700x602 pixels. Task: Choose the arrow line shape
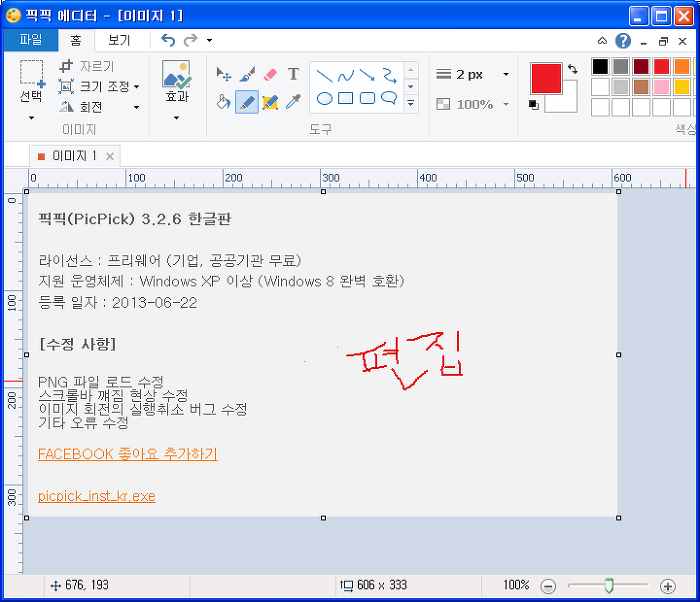tap(367, 75)
